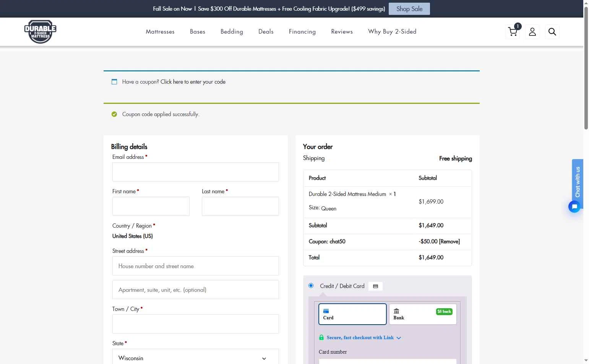Click the 'United States (US)' country text
This screenshot has width=589, height=364.
pyautogui.click(x=133, y=236)
